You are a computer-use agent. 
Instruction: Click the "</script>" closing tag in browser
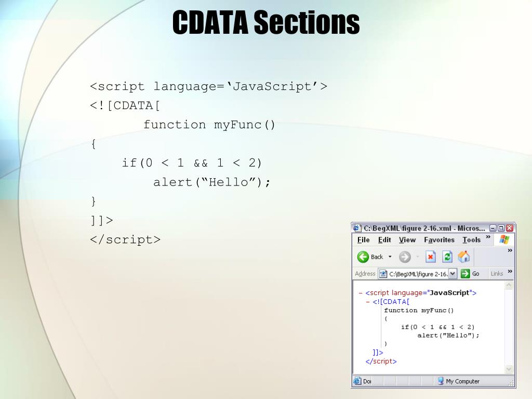381,362
